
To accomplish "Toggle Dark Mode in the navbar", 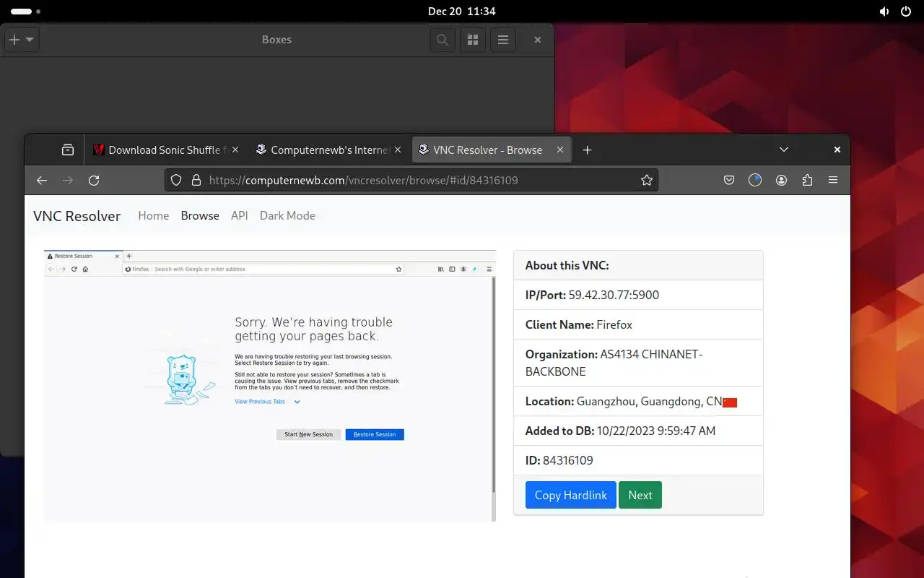I will [287, 216].
